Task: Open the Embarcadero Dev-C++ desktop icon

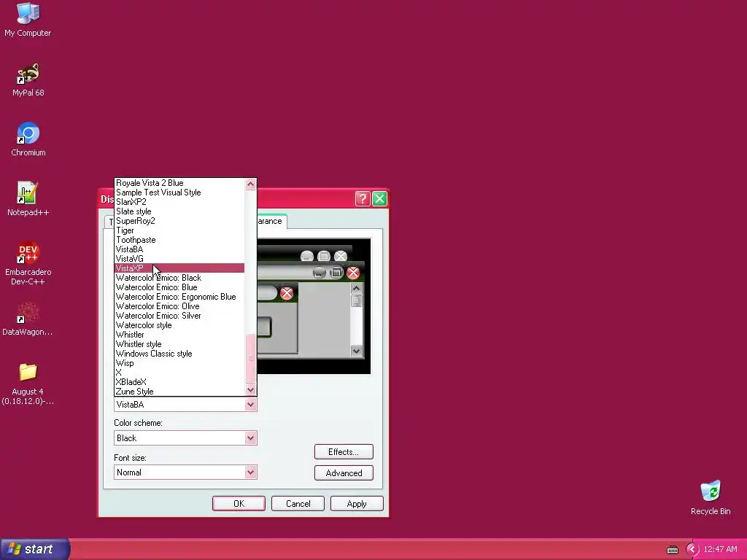Action: coord(28,262)
